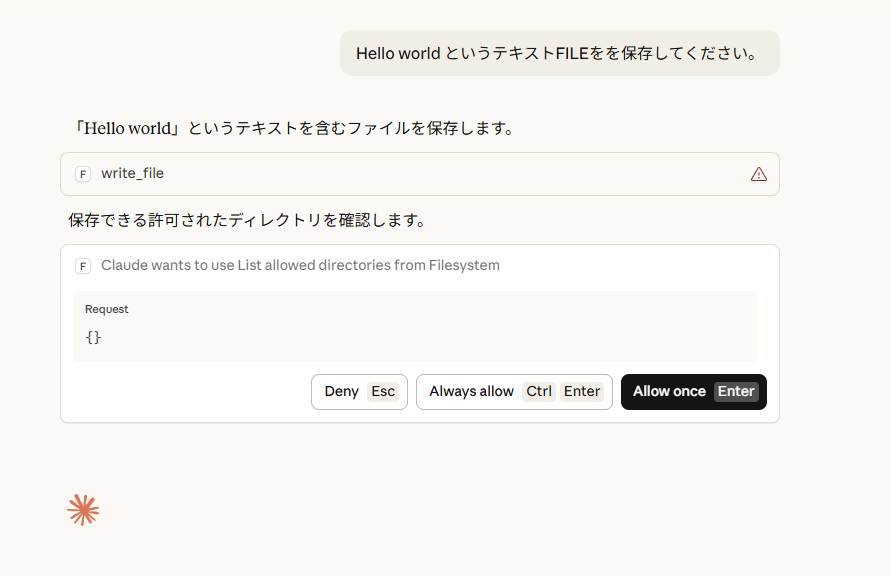Click the Esc key badge on Deny
891x576 pixels.
(383, 392)
